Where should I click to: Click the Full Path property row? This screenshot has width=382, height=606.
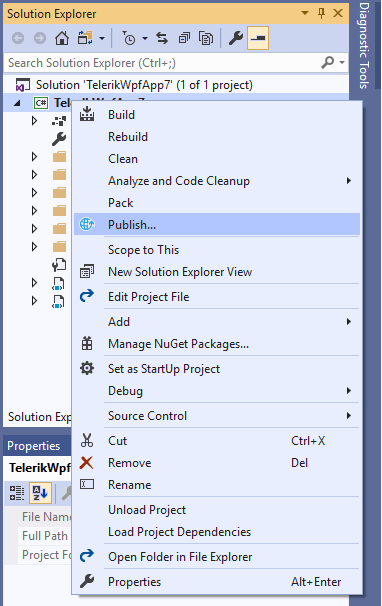click(x=44, y=536)
